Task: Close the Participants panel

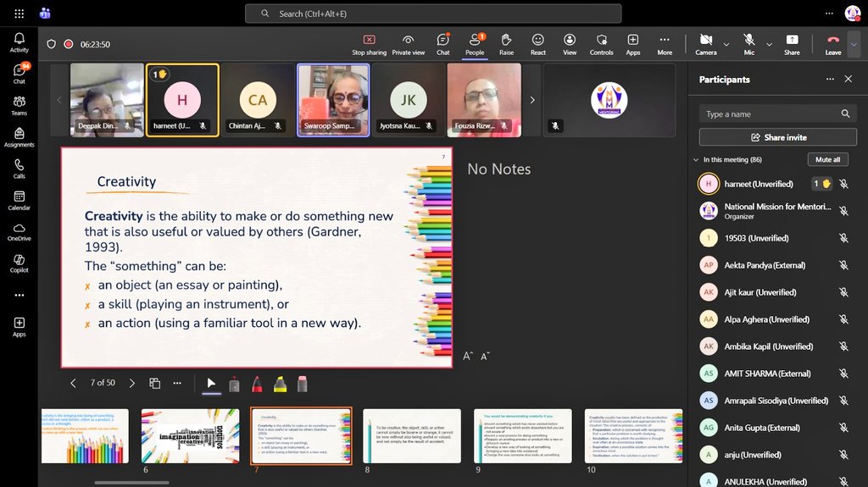Action: point(848,79)
